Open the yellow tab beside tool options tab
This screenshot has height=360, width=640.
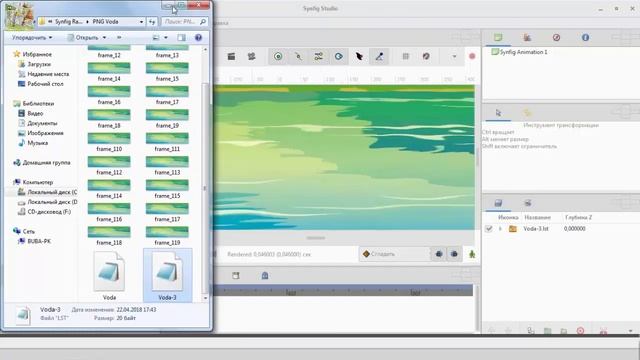(x=527, y=113)
